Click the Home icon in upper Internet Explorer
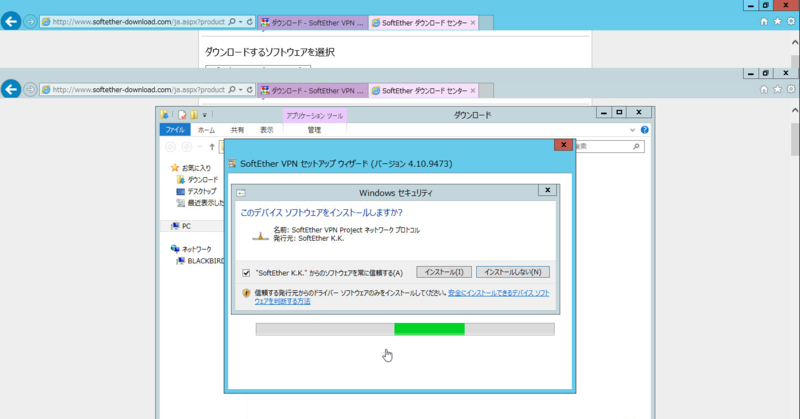This screenshot has height=419, width=800. pyautogui.click(x=764, y=21)
